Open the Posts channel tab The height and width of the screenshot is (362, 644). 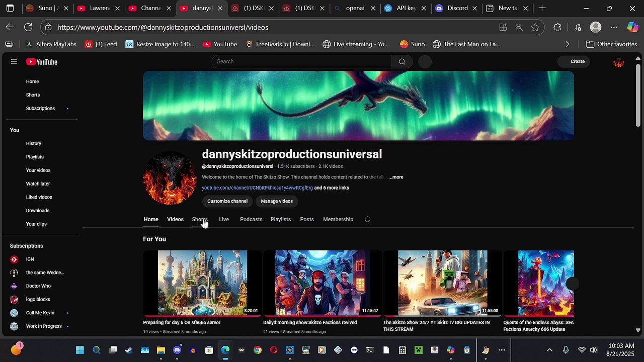(x=307, y=219)
